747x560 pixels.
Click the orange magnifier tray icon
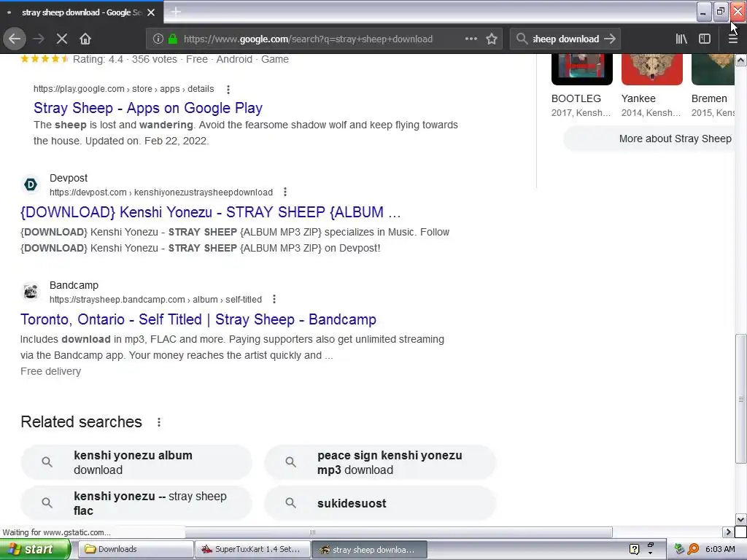(693, 550)
